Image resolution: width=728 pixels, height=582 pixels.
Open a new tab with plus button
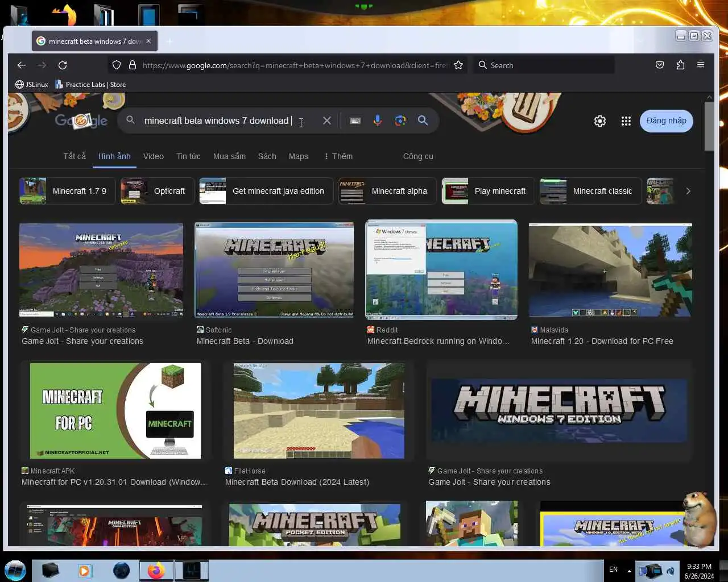169,41
